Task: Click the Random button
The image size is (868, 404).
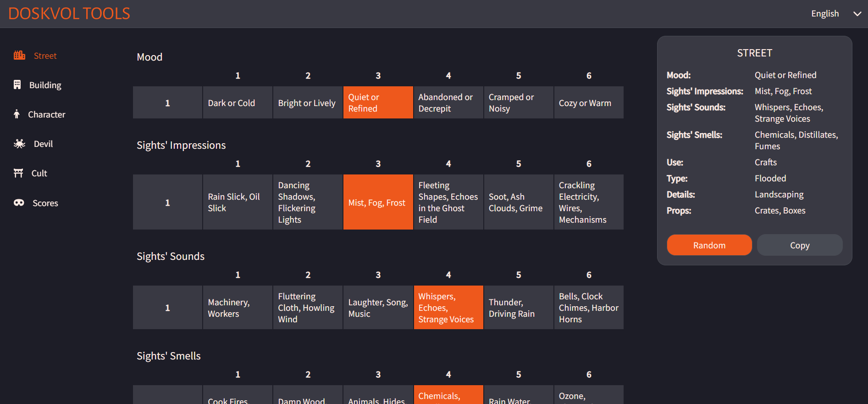Action: pos(709,245)
